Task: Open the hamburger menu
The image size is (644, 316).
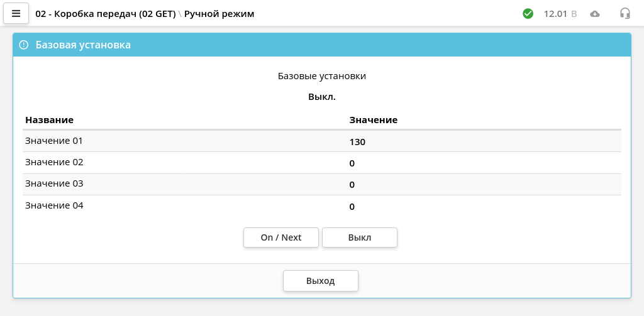Action: point(16,14)
